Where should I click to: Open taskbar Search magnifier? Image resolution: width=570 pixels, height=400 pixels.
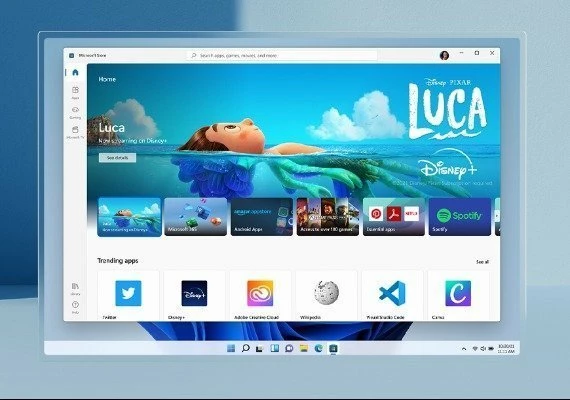tap(246, 348)
